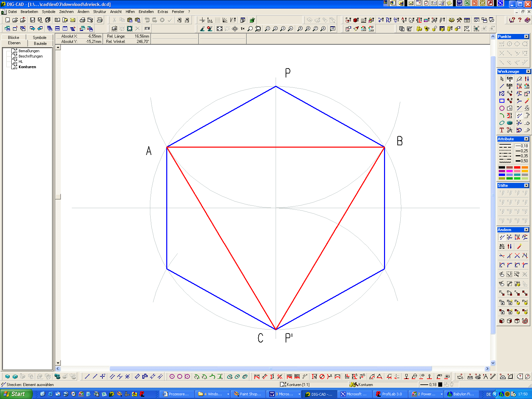Screen dimensions: 532x399
Task: Select the solid line style in Attribute
Action: (505, 145)
